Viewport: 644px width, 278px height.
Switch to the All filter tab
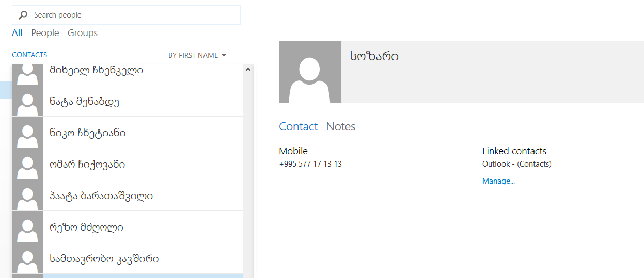[x=17, y=33]
